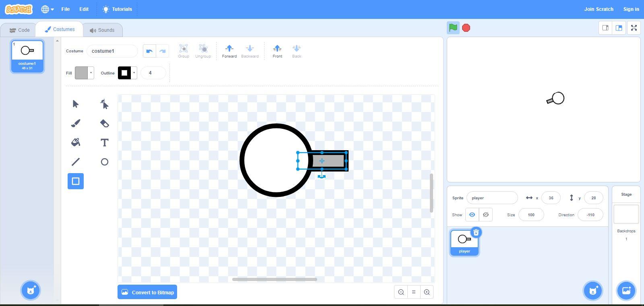Delete the player sprite
Viewport: 644px width, 306px height.
click(476, 233)
